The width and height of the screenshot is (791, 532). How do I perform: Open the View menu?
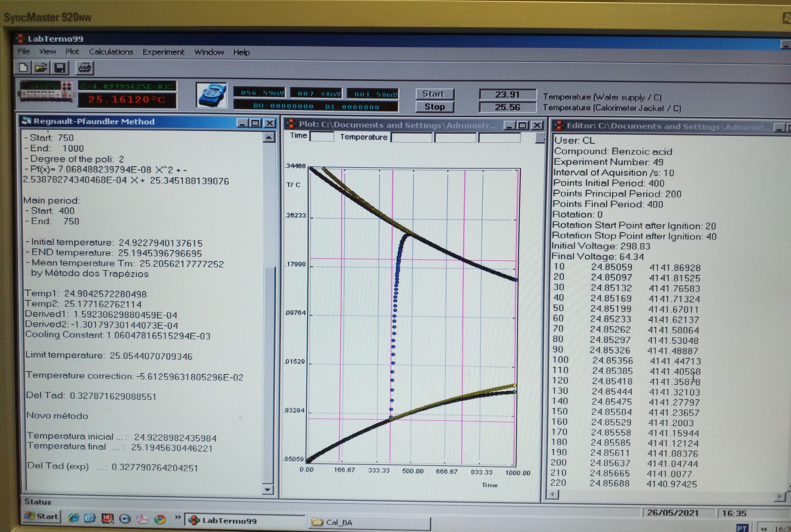tap(48, 51)
